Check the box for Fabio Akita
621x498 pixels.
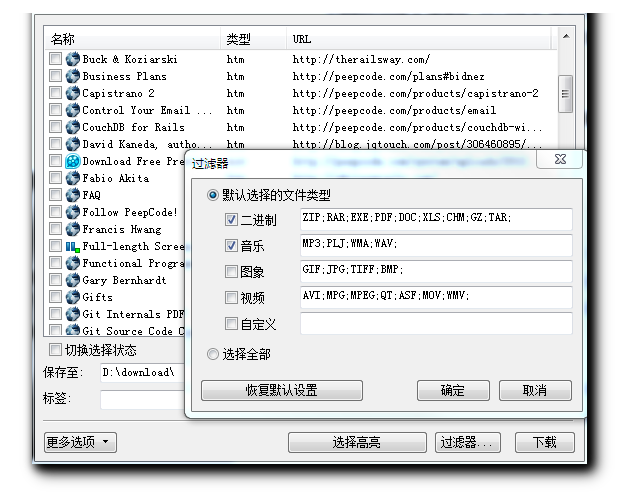pos(55,178)
